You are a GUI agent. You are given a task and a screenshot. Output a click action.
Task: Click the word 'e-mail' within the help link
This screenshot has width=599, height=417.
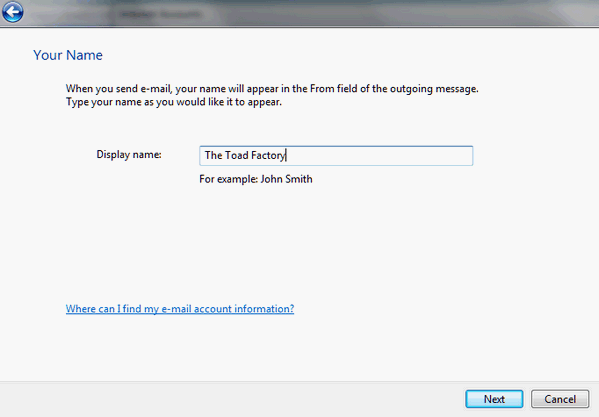[177, 309]
